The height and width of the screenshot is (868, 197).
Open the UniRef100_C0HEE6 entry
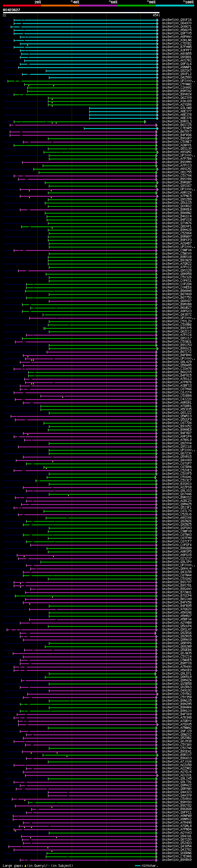click(177, 287)
